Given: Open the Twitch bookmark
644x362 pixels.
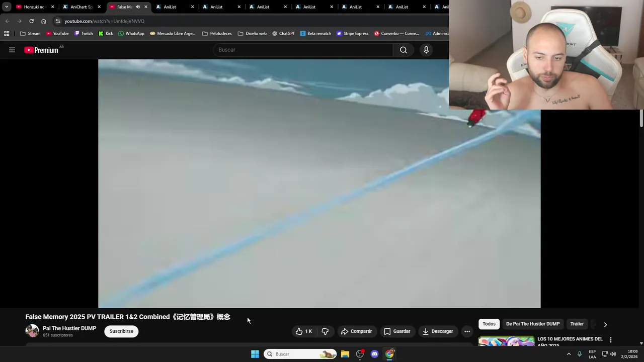Looking at the screenshot, I should (x=84, y=34).
